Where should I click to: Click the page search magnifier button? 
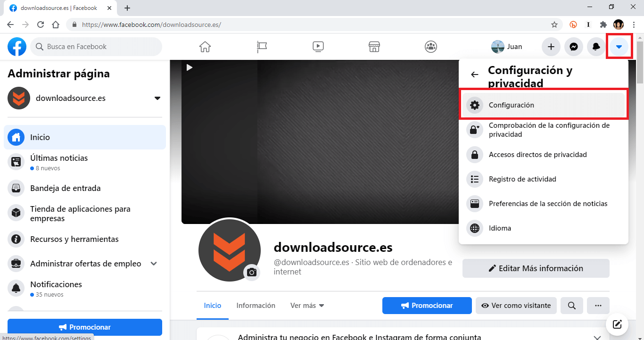click(x=572, y=306)
